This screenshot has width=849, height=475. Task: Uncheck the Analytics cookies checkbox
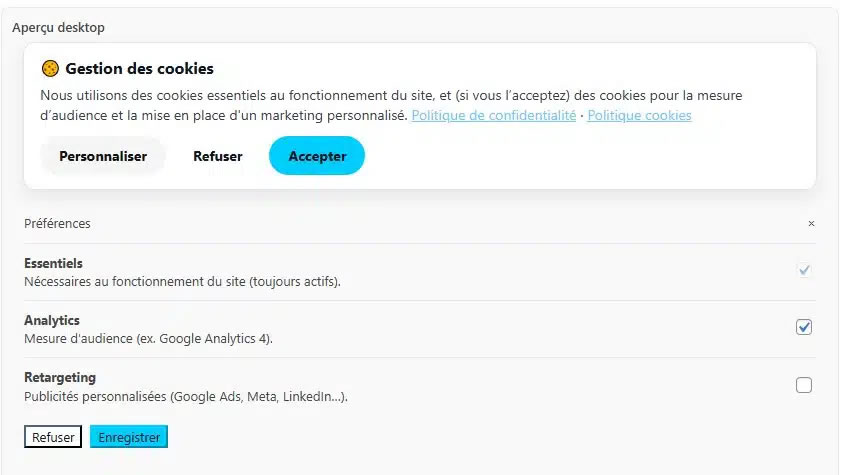coord(804,327)
